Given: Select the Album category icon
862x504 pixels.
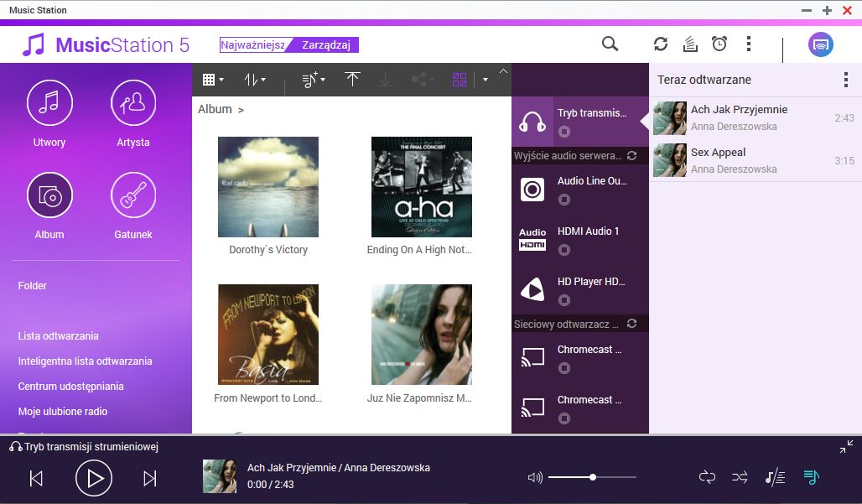Looking at the screenshot, I should click(x=49, y=195).
